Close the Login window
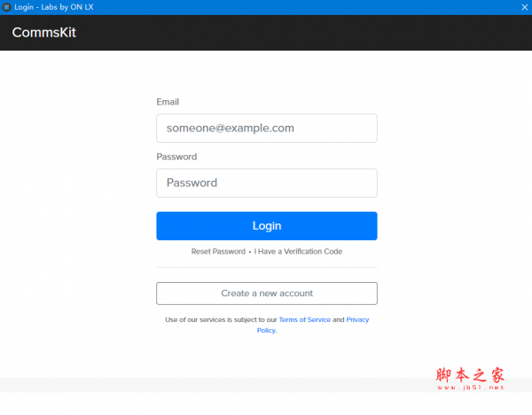 [525, 7]
